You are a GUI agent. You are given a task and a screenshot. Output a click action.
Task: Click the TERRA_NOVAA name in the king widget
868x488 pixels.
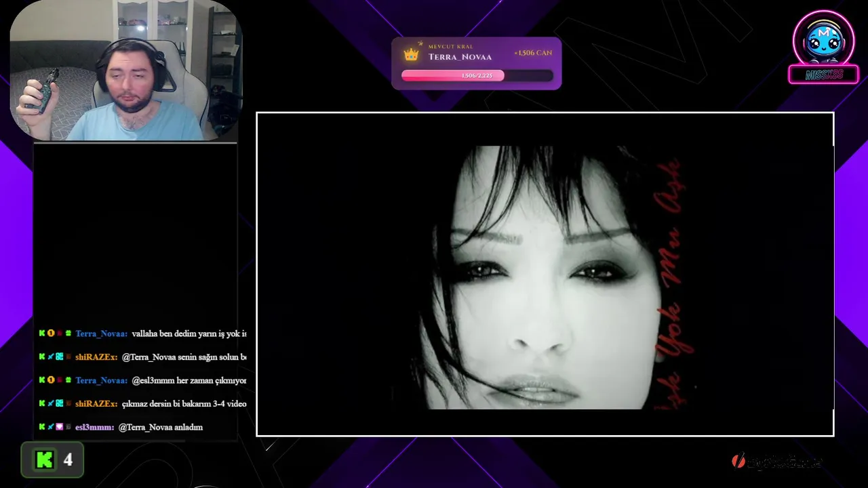click(x=460, y=57)
